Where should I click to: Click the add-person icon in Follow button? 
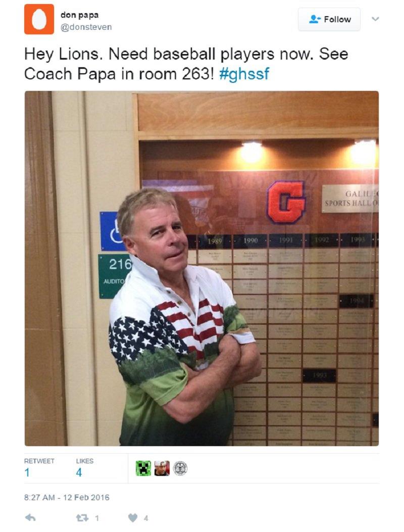pyautogui.click(x=315, y=19)
